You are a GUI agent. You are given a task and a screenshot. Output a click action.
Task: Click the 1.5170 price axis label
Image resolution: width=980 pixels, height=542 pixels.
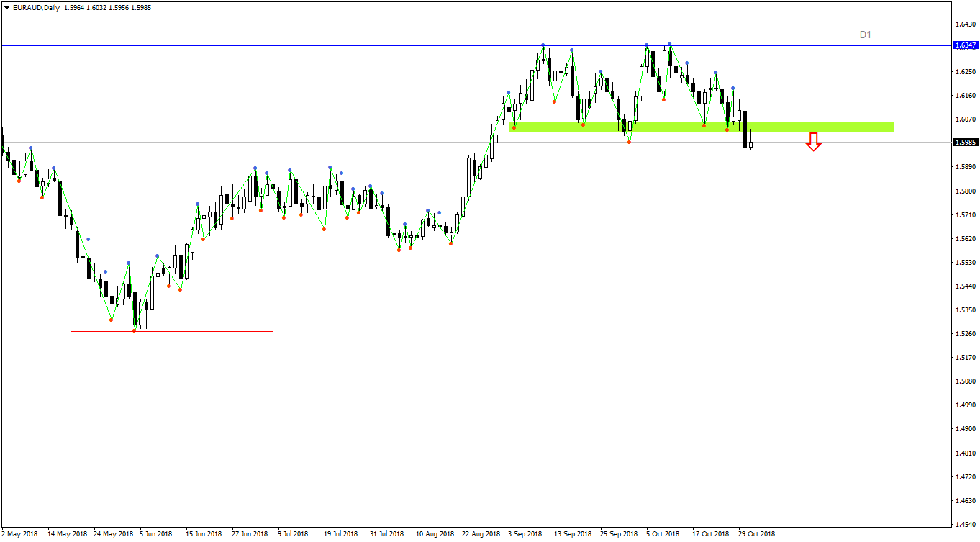point(965,358)
